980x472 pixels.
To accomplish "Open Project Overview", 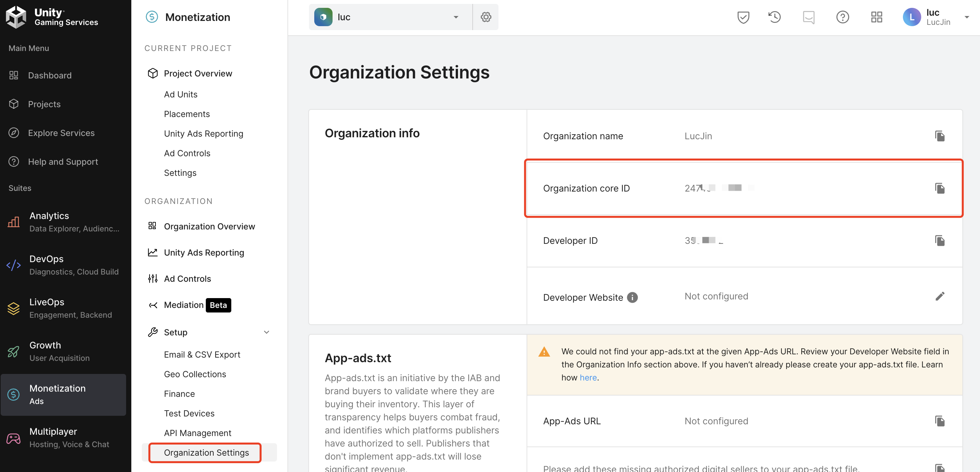I will (198, 74).
